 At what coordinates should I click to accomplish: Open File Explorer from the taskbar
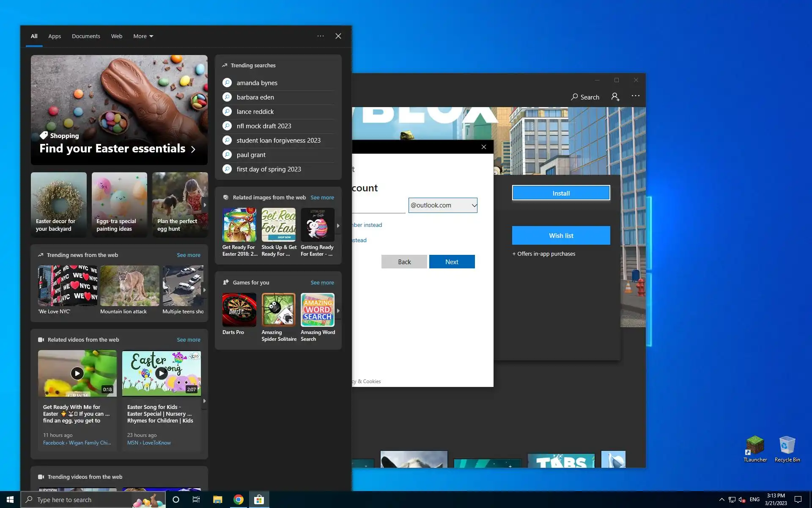pos(217,500)
